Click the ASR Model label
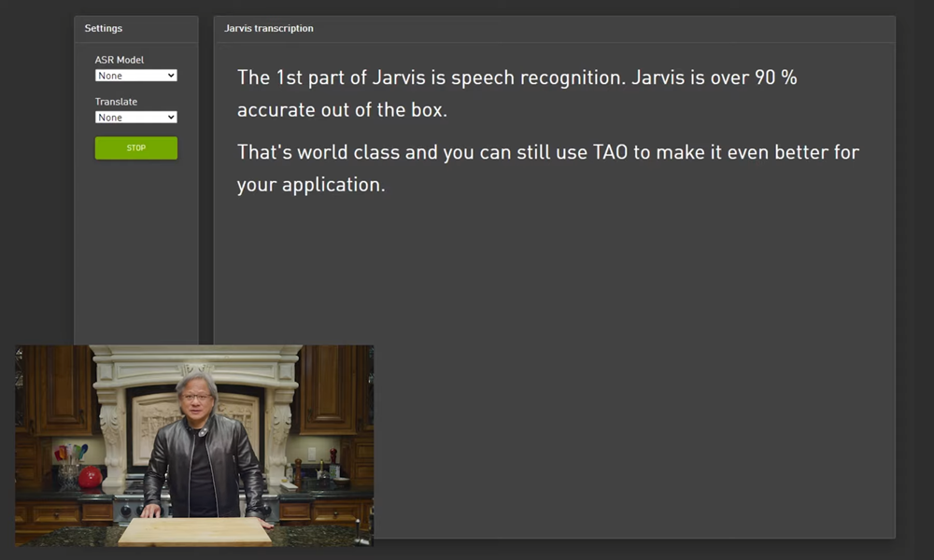The image size is (934, 560). coord(120,60)
